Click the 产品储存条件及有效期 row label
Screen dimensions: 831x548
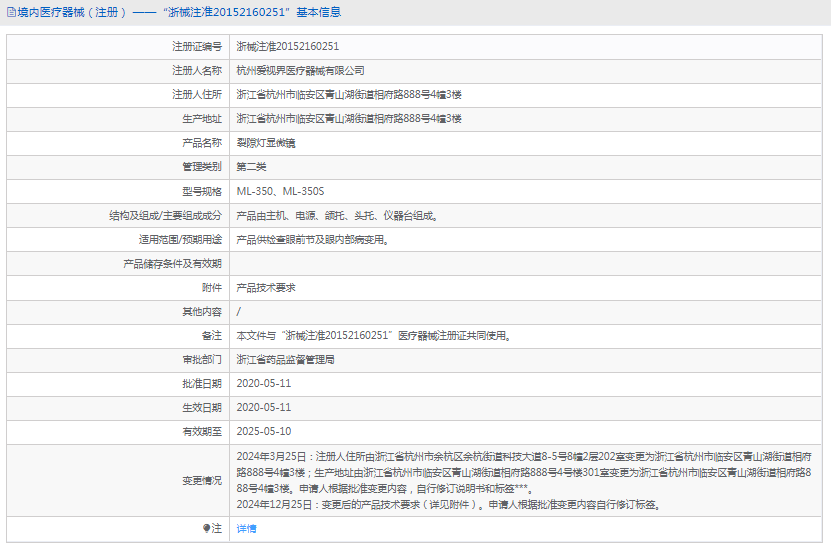coord(173,264)
